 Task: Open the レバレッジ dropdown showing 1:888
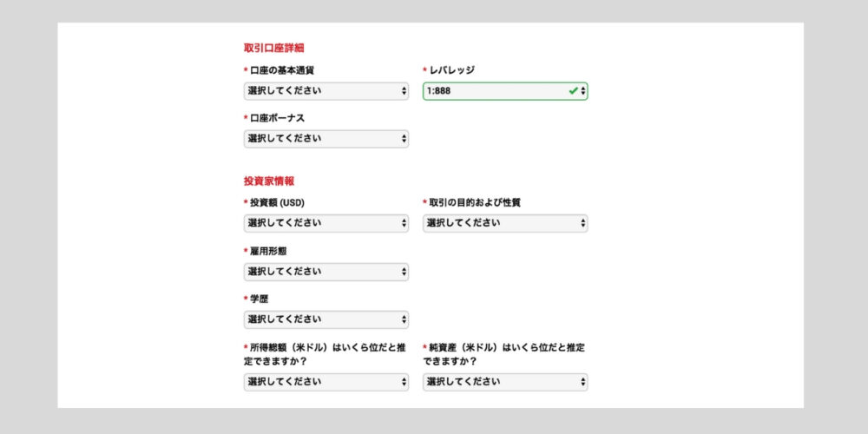tap(505, 91)
